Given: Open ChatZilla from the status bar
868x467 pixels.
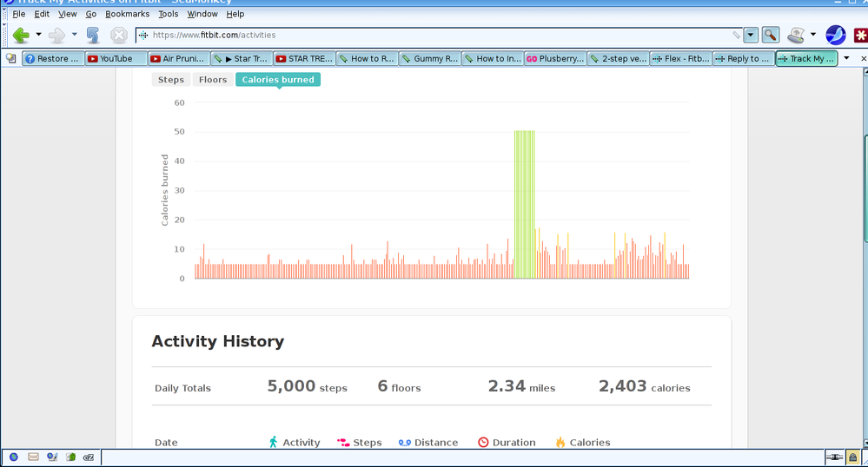Looking at the screenshot, I should click(89, 457).
